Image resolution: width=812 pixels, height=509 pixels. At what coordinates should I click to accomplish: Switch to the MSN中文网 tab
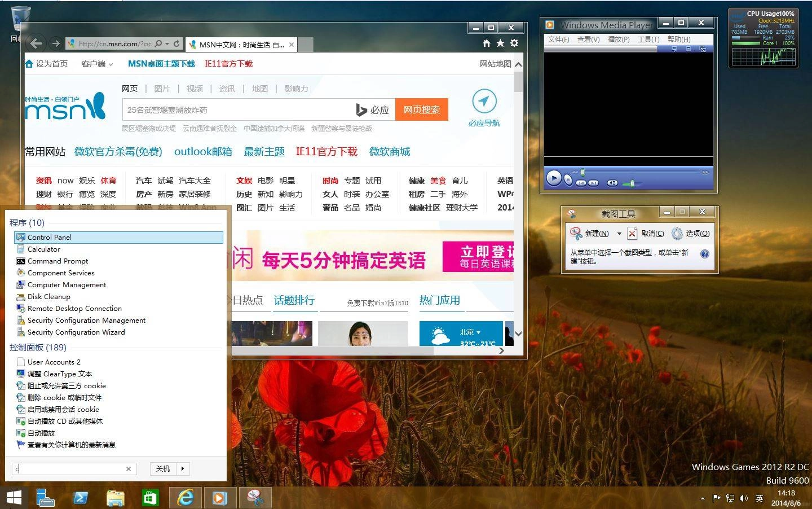pyautogui.click(x=241, y=45)
